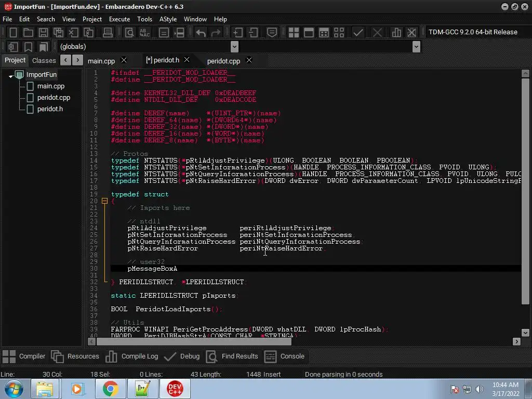Click the Run window icon
Image resolution: width=532 pixels, height=399 pixels.
[309, 33]
